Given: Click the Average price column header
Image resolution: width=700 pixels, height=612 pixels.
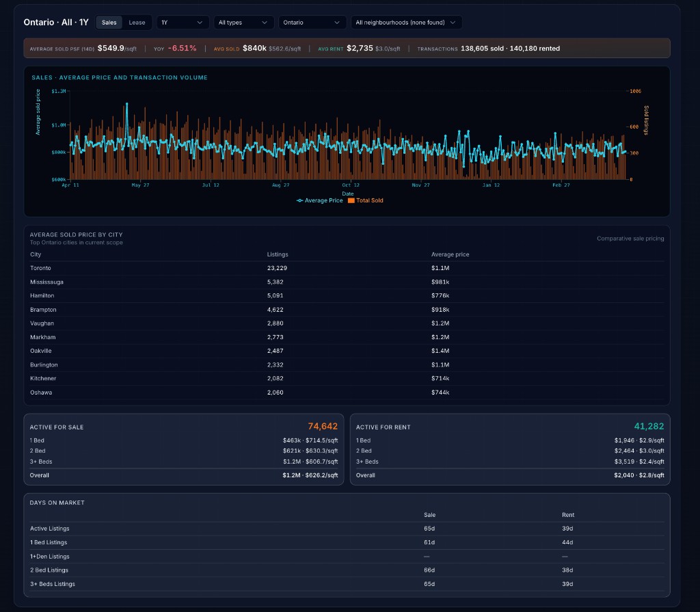Looking at the screenshot, I should (x=450, y=254).
